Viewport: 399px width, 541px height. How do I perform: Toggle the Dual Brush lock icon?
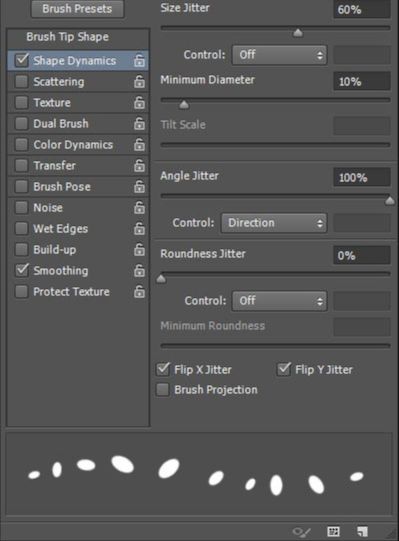[x=139, y=124]
